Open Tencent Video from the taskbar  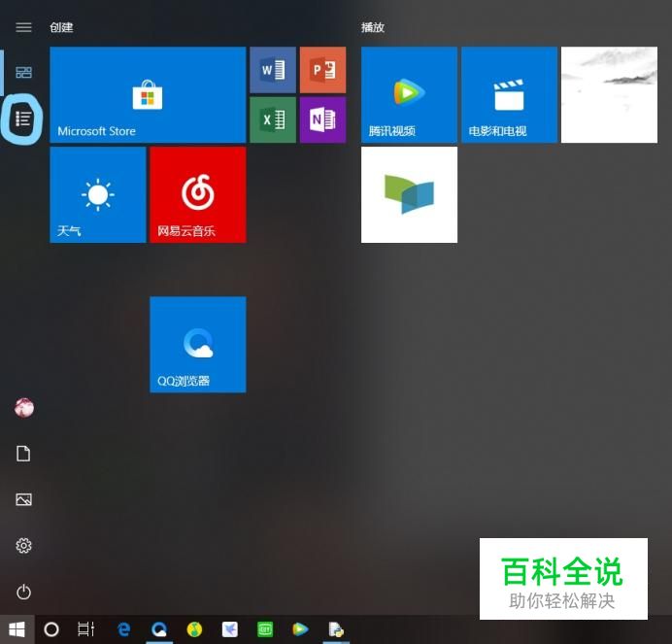tap(300, 629)
